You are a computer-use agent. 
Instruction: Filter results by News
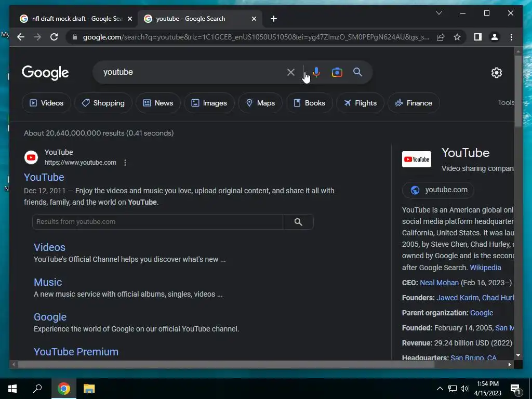158,103
